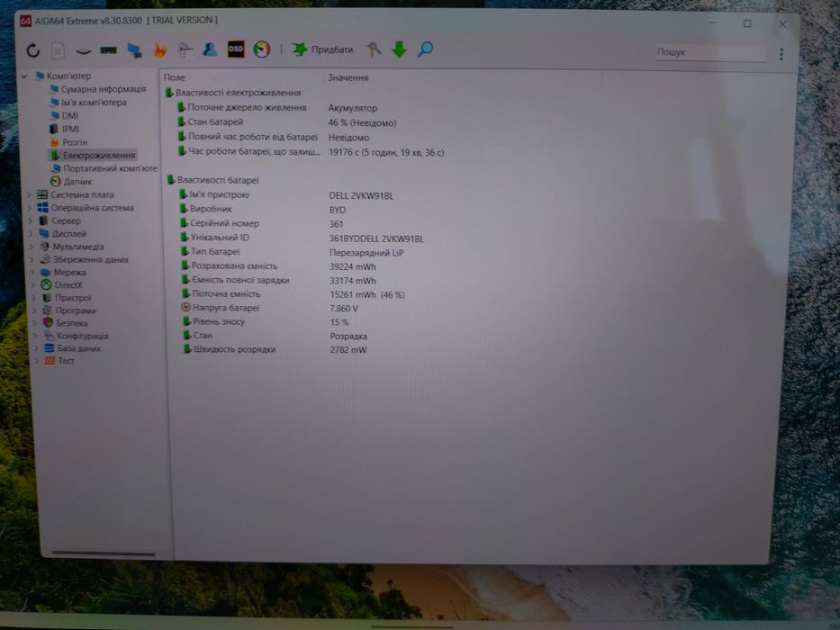The height and width of the screenshot is (630, 840).
Task: Focus the Пошук search field
Action: point(710,52)
